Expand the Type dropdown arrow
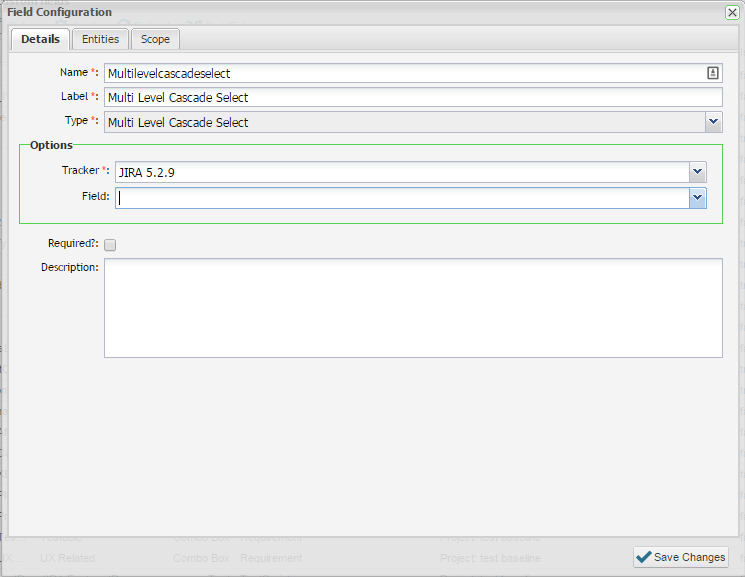This screenshot has width=745, height=577. click(713, 122)
